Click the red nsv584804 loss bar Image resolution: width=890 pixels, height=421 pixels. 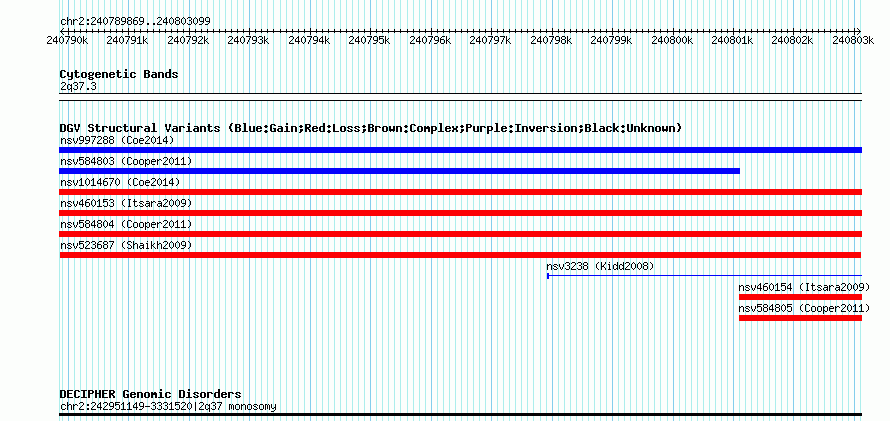[460, 234]
